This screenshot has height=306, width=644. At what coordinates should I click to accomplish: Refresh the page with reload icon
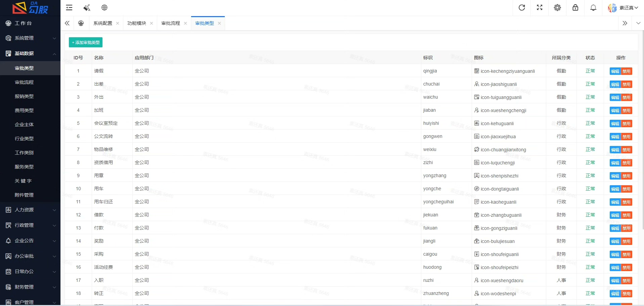tap(522, 8)
